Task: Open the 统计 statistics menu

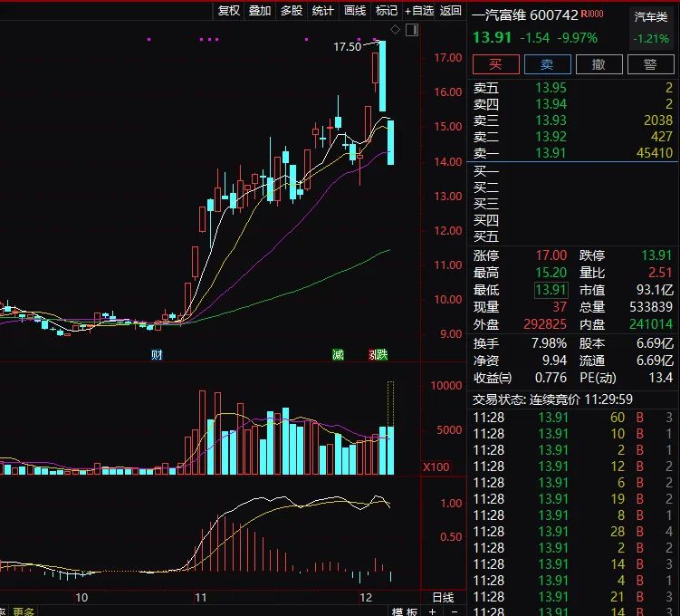Action: pos(323,10)
